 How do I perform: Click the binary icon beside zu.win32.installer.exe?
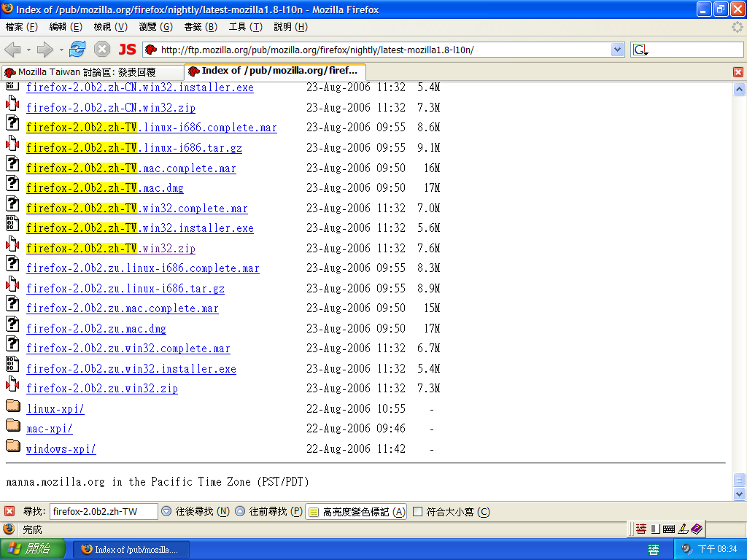(12, 364)
